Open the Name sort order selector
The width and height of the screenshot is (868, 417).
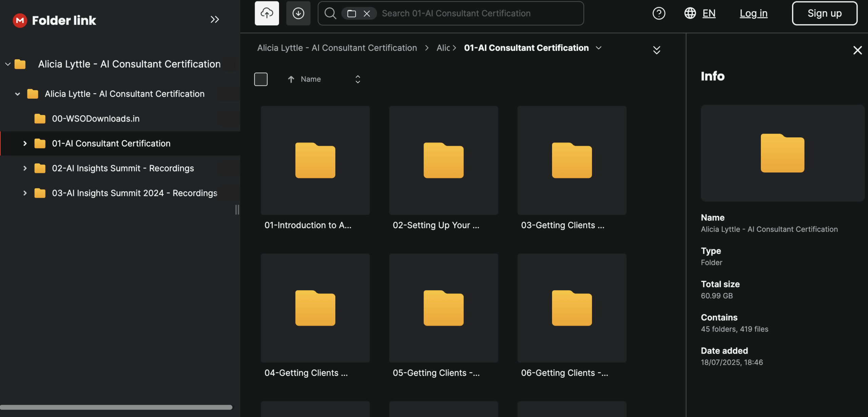pos(358,79)
